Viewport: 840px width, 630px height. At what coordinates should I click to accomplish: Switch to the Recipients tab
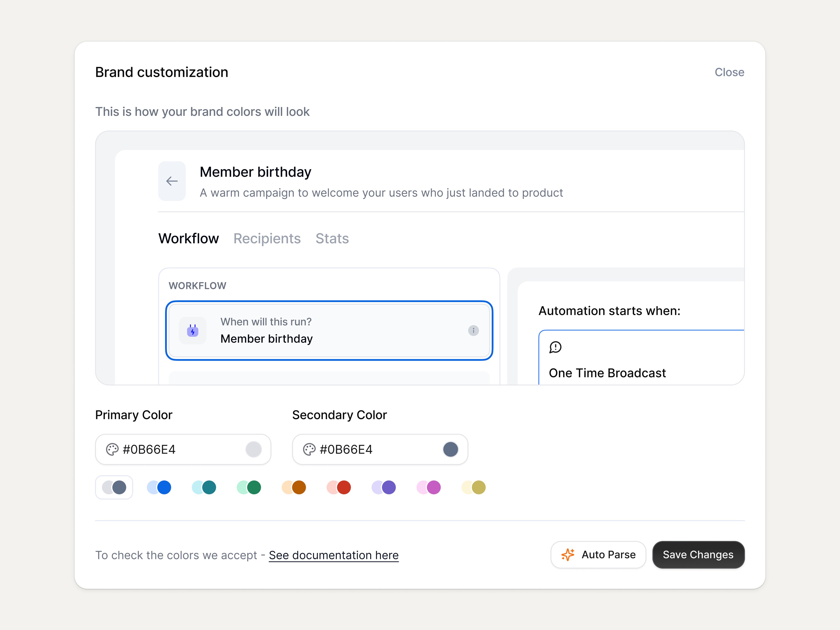[267, 239]
